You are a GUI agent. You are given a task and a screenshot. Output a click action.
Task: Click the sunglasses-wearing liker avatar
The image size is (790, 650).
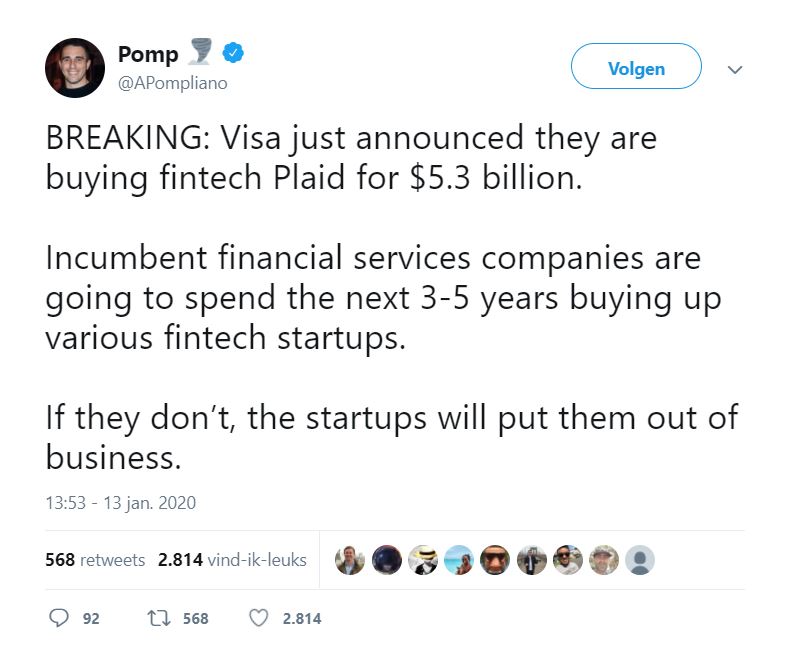point(567,560)
